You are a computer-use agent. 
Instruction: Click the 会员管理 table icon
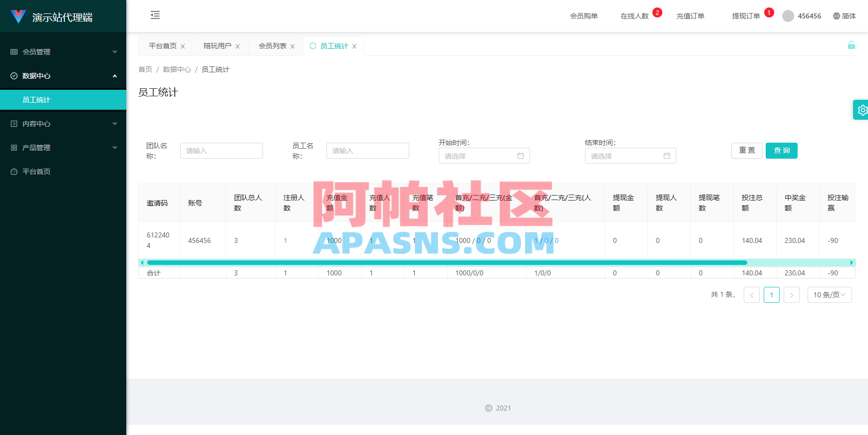tap(14, 52)
